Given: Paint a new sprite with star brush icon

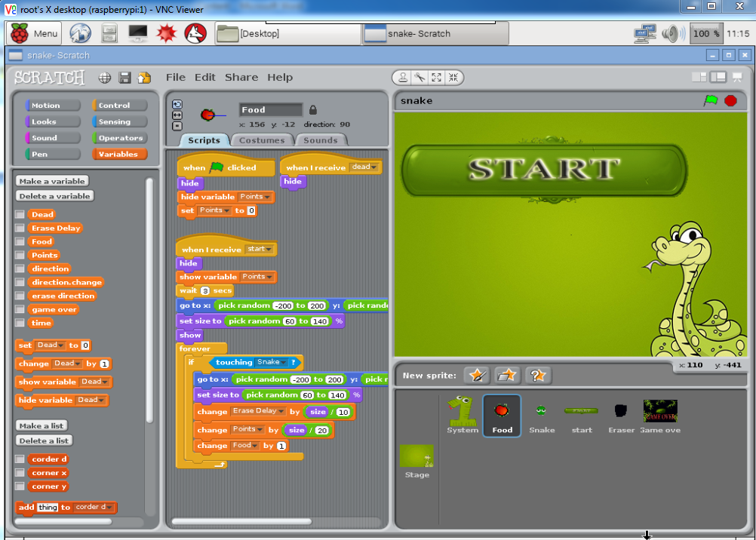Looking at the screenshot, I should 477,375.
